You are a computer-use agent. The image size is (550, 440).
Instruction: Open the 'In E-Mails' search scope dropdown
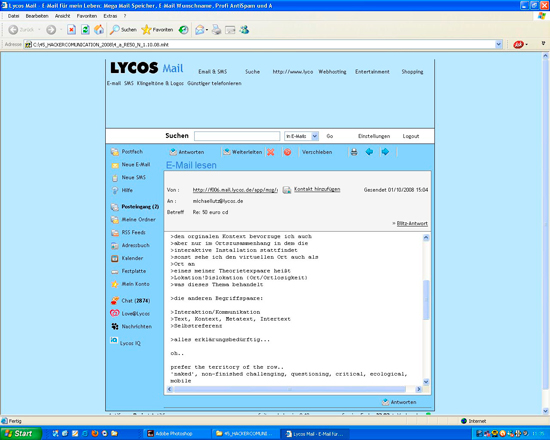(x=301, y=136)
